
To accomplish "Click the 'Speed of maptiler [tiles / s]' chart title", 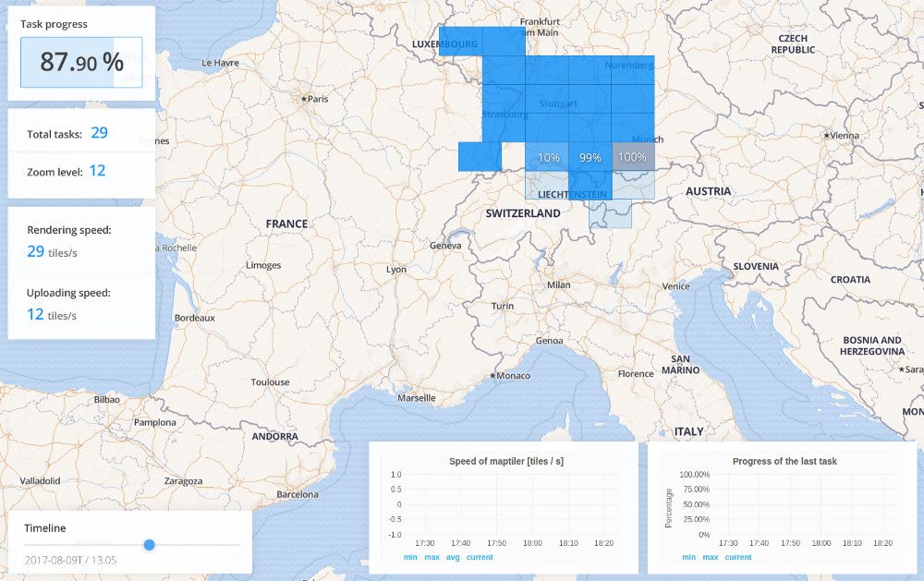I will point(506,462).
